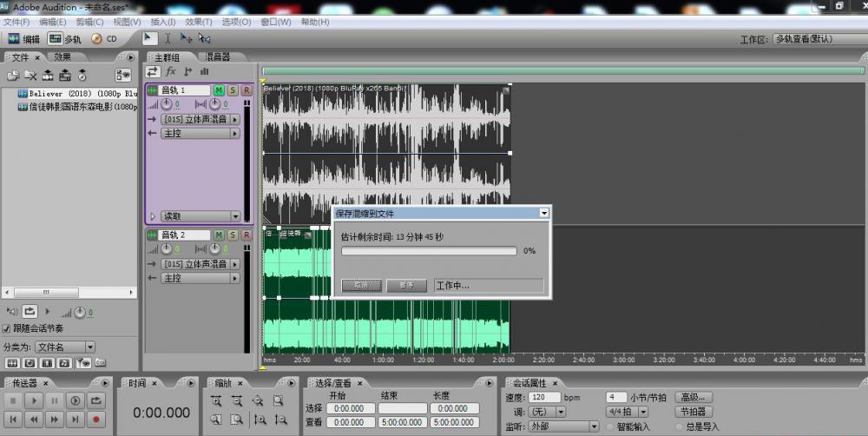Toggle 跟随会话节奏 checkbox

pos(7,328)
